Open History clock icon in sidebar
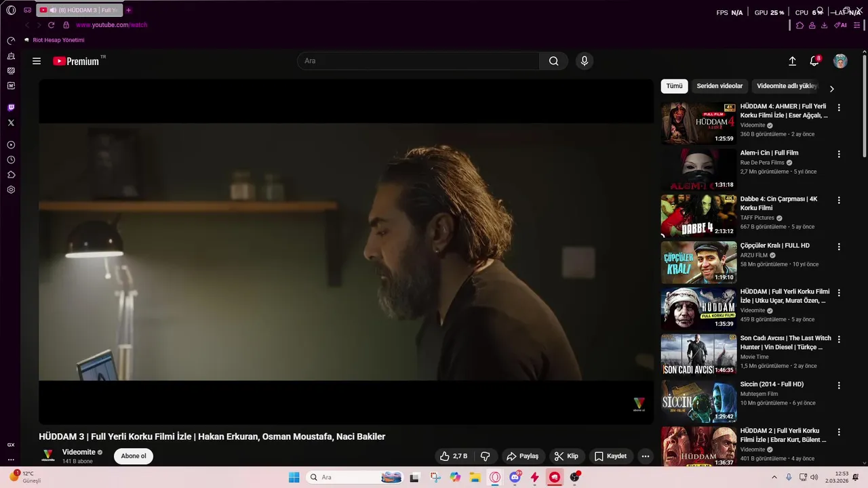 [11, 160]
